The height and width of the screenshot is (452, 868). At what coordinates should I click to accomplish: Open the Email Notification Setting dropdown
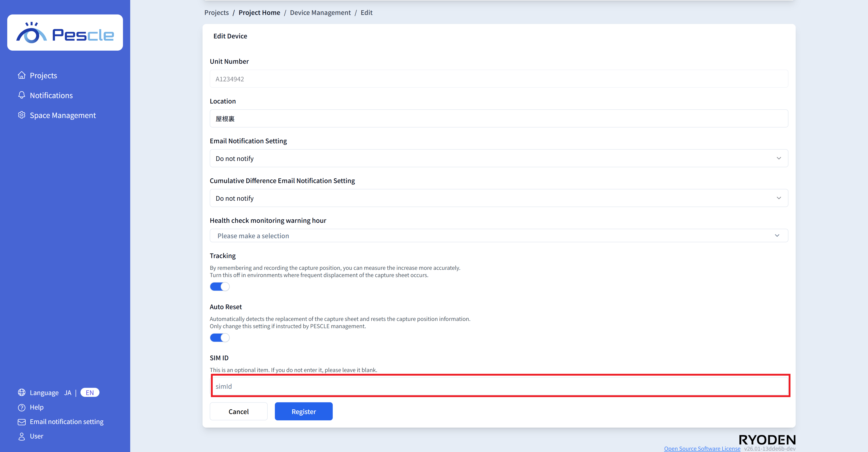click(499, 158)
